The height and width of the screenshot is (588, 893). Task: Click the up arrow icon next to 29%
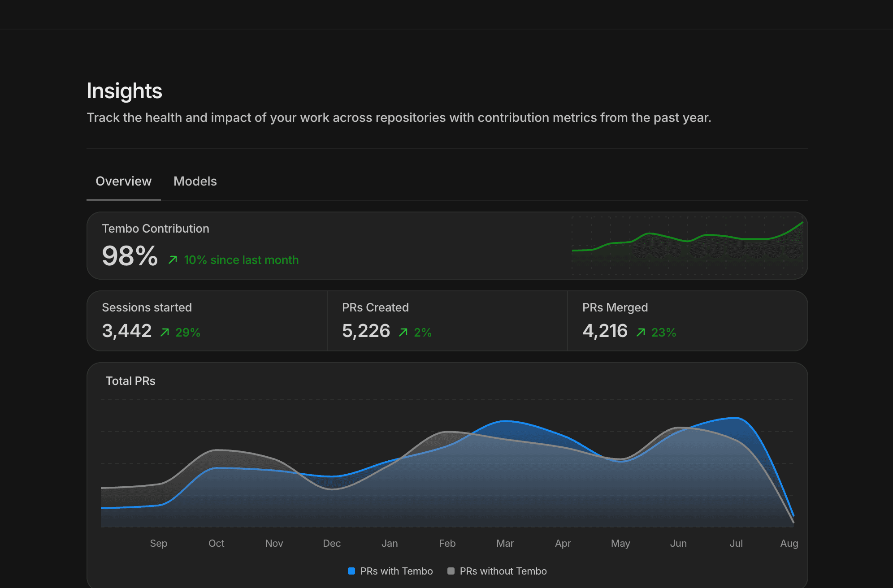click(x=165, y=332)
